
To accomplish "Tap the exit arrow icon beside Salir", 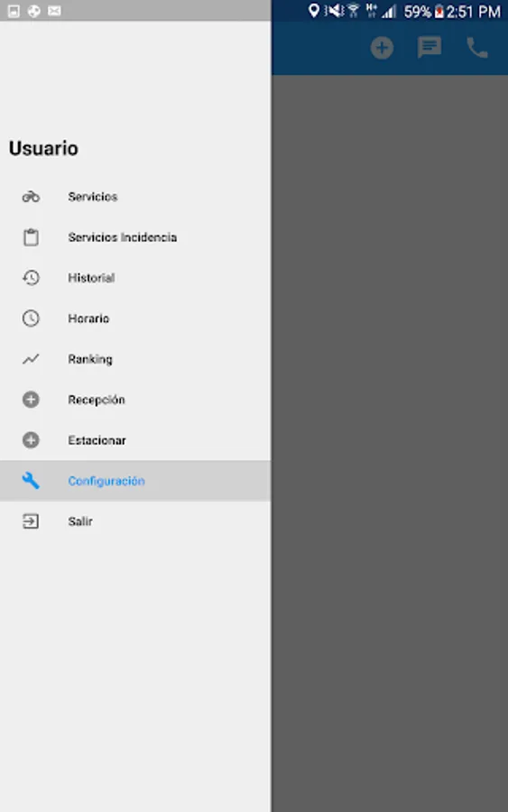I will [x=31, y=521].
